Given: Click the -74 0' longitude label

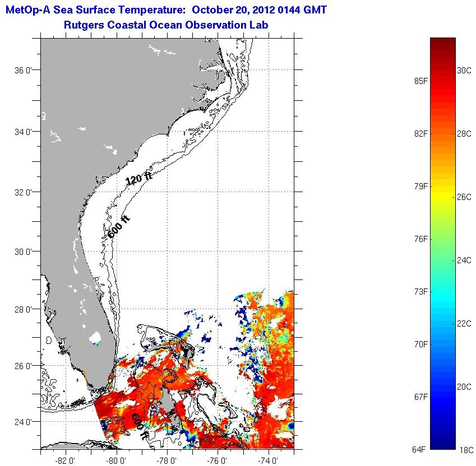Looking at the screenshot, I should [268, 461].
